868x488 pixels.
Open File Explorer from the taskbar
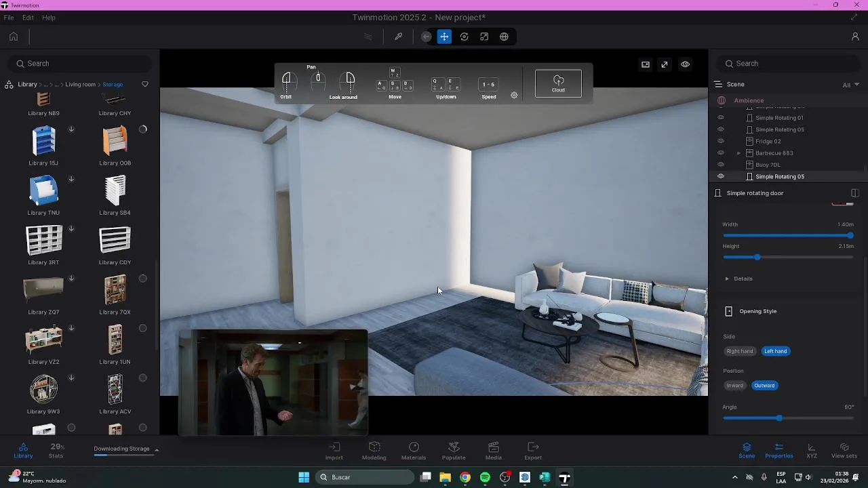coord(446,477)
